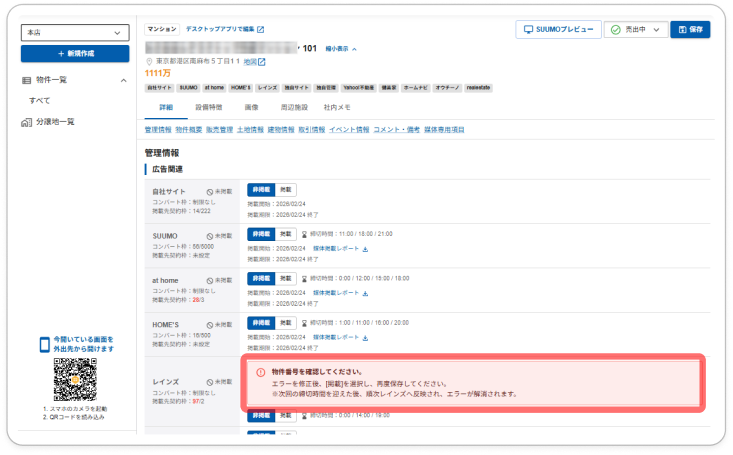Open SUUMOプレビュー
This screenshot has width=733, height=455.
559,29
